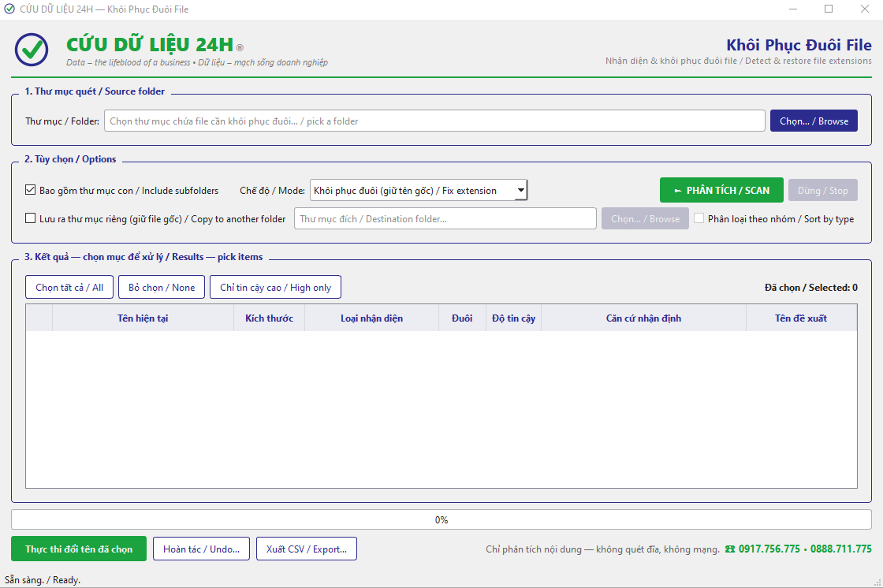Click the CỨU DỮ LIỆU 24H title
This screenshot has height=588, width=883.
(150, 44)
